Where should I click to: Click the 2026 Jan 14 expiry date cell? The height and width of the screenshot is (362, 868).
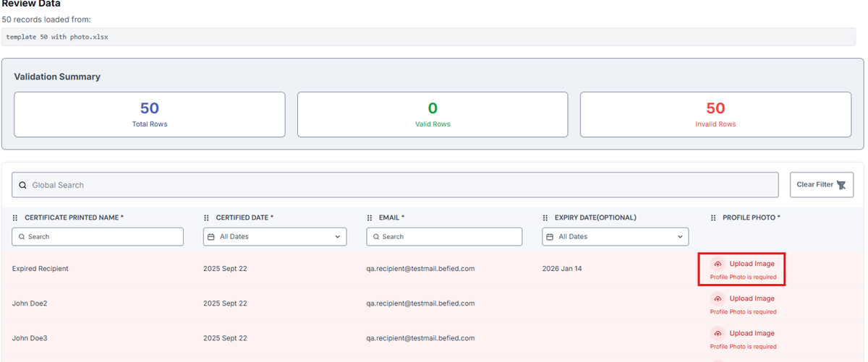point(562,269)
